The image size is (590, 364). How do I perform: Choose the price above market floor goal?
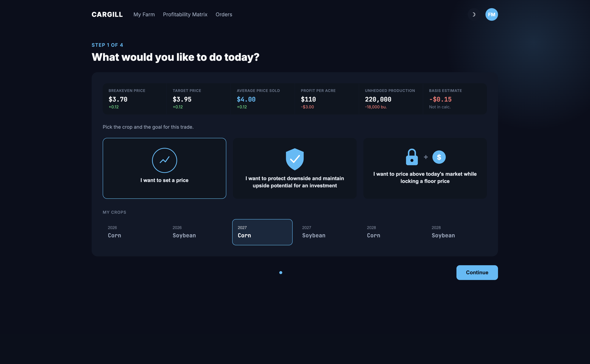(x=425, y=168)
